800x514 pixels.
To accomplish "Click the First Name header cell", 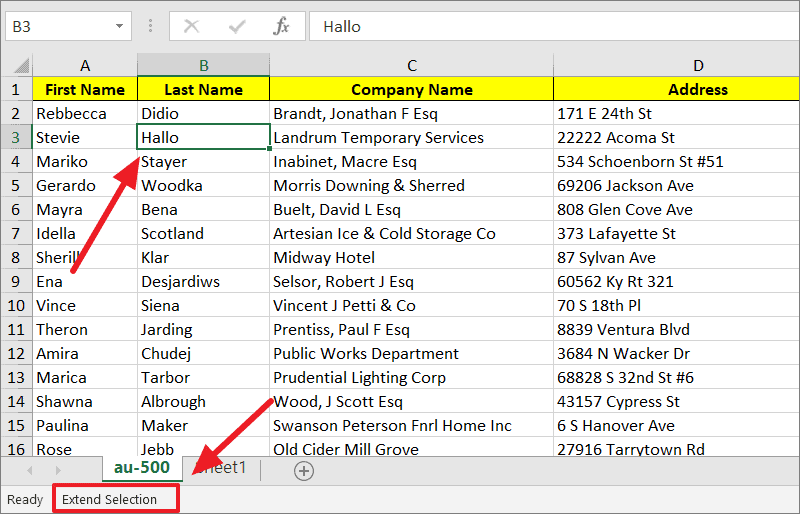I will (85, 89).
